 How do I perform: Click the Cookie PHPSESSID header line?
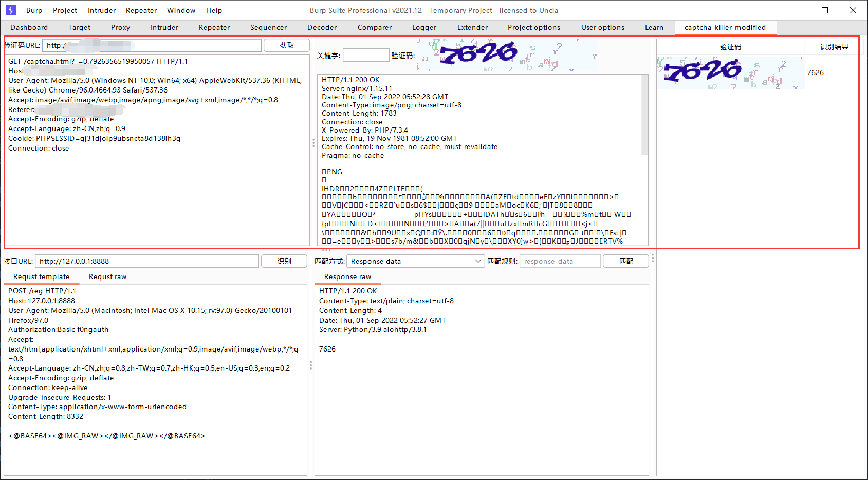click(x=94, y=138)
